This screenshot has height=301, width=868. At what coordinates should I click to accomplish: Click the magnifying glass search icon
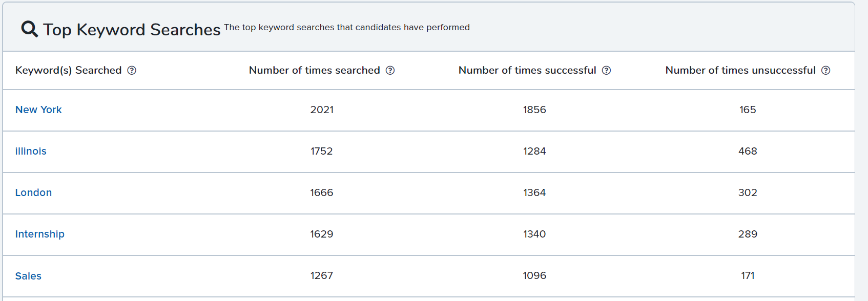tap(29, 29)
